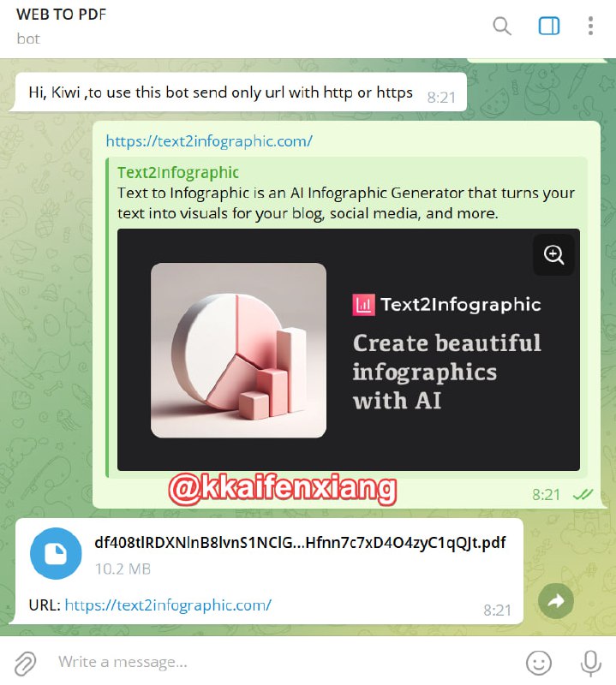Click the link preview description text

pyautogui.click(x=346, y=203)
